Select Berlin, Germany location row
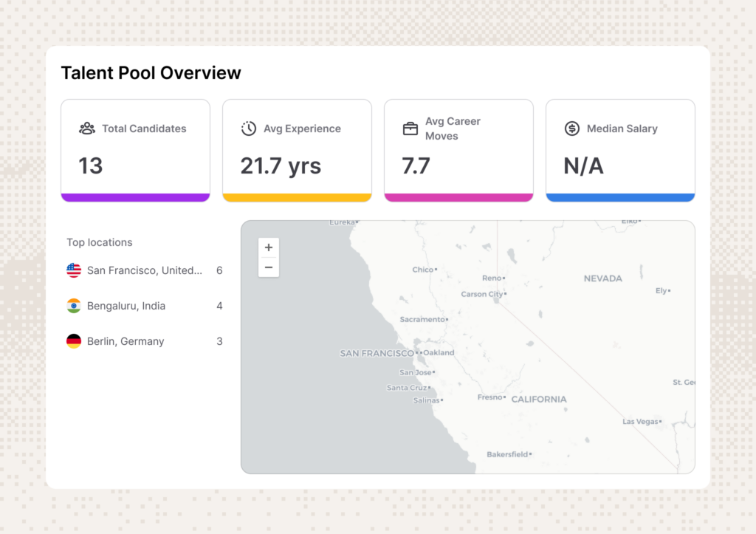Viewport: 756px width, 534px height. coord(145,341)
